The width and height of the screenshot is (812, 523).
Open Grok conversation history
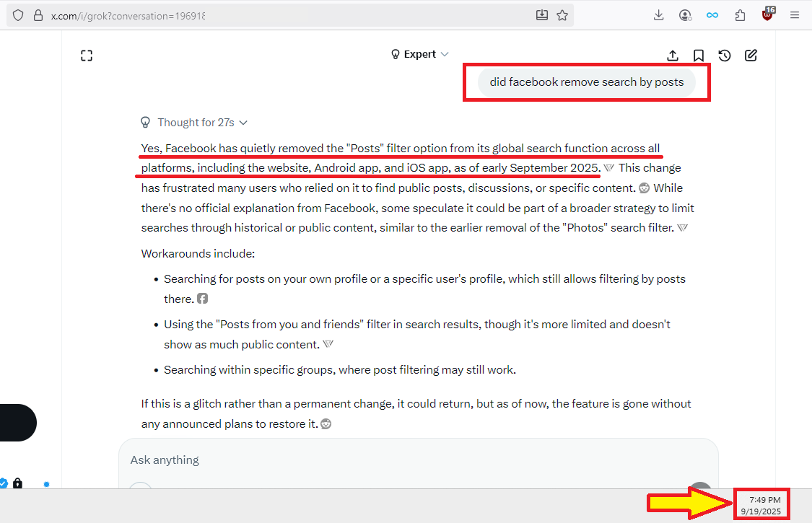point(725,56)
